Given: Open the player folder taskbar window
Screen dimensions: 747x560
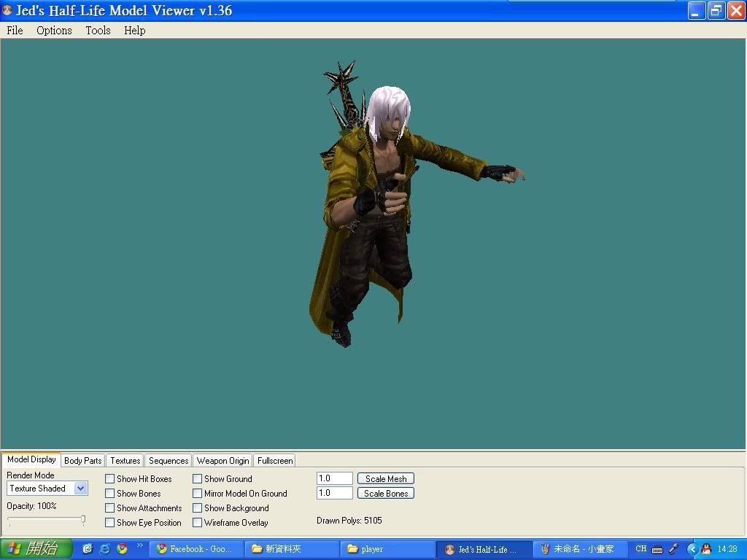Looking at the screenshot, I should 387,549.
